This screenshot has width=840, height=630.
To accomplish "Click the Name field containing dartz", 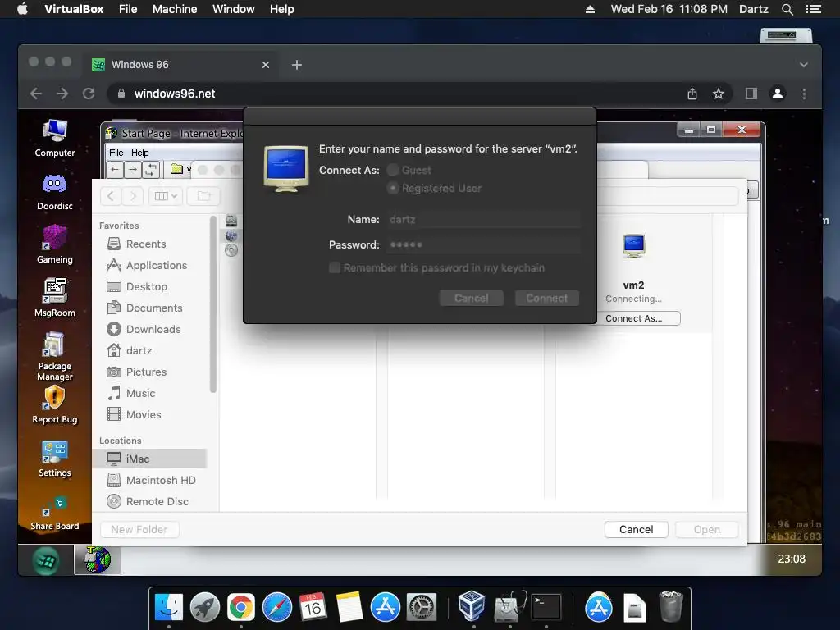I will (483, 219).
